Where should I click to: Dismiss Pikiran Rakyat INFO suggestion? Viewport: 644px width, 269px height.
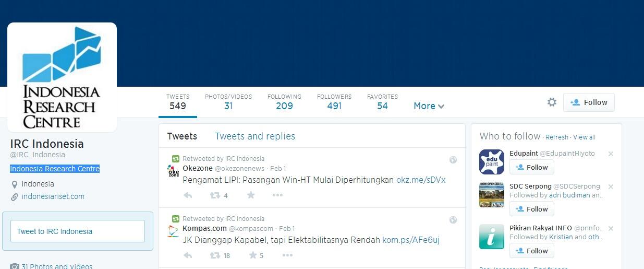[x=611, y=229]
